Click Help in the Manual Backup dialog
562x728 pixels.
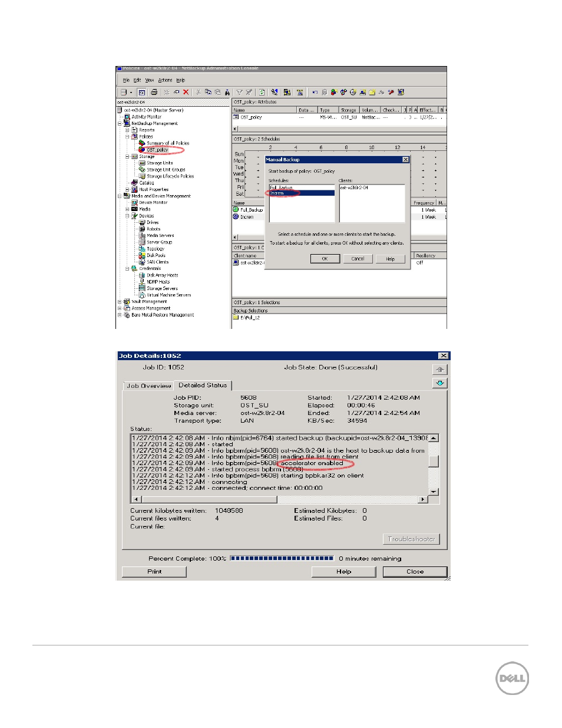coord(391,259)
